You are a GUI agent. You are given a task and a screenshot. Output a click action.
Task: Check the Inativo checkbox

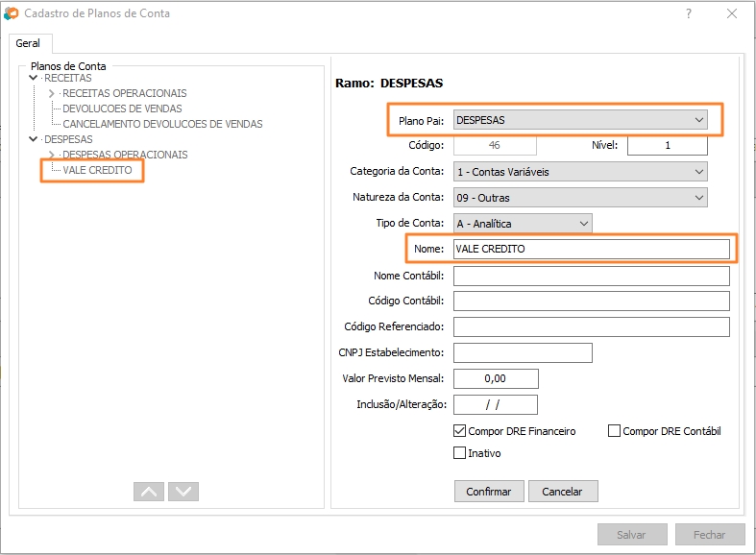point(460,453)
